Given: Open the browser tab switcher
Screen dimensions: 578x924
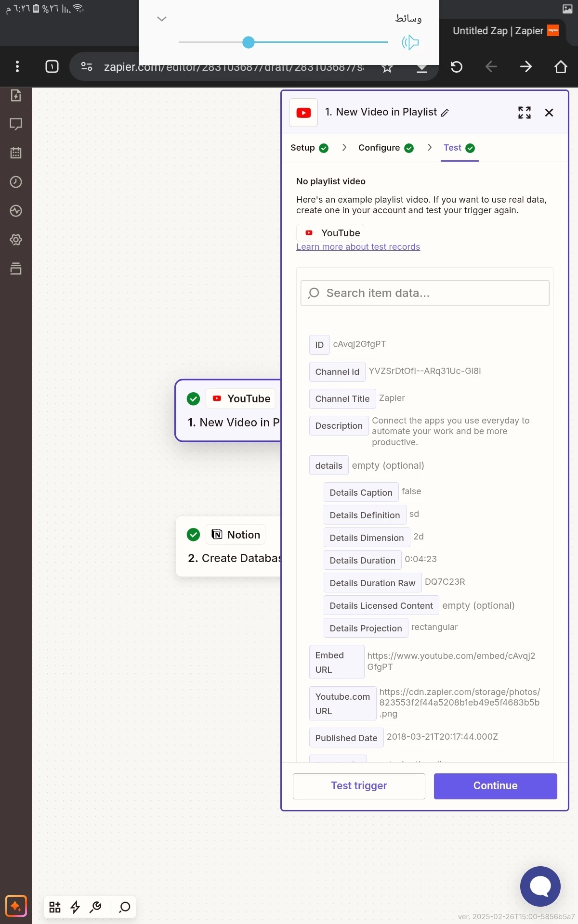Looking at the screenshot, I should click(52, 66).
